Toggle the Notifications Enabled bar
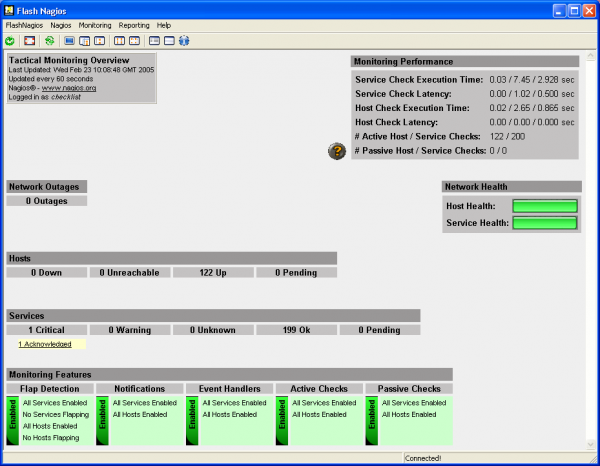This screenshot has width=600, height=466. [102, 420]
